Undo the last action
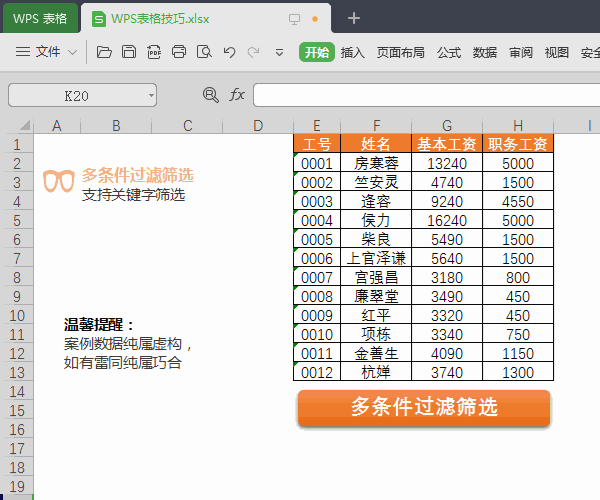Viewport: 600px width, 500px height. click(x=229, y=52)
